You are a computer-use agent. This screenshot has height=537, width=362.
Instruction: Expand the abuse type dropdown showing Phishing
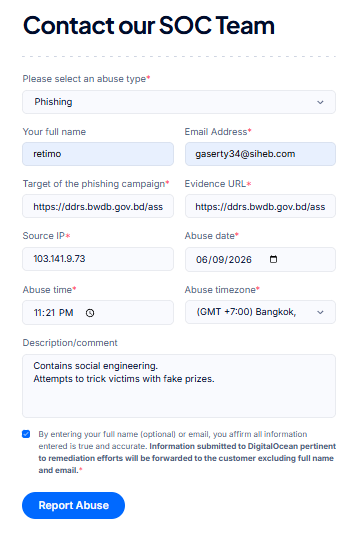pos(179,102)
